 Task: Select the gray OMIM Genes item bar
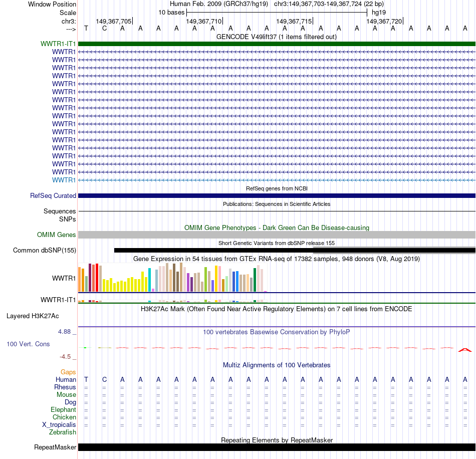[x=277, y=235]
